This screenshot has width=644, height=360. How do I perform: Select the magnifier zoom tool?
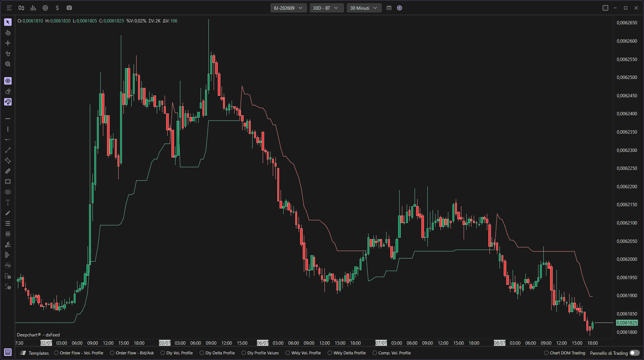click(8, 64)
